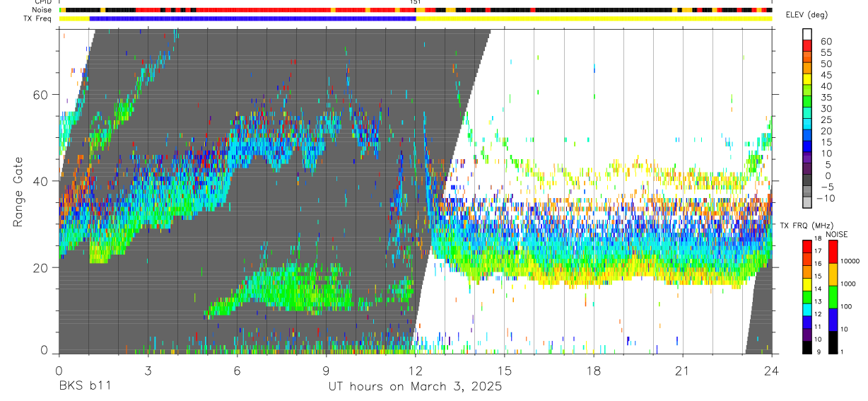The image size is (868, 401).
Task: Click the 'BKS b11' radar label
Action: tap(84, 386)
